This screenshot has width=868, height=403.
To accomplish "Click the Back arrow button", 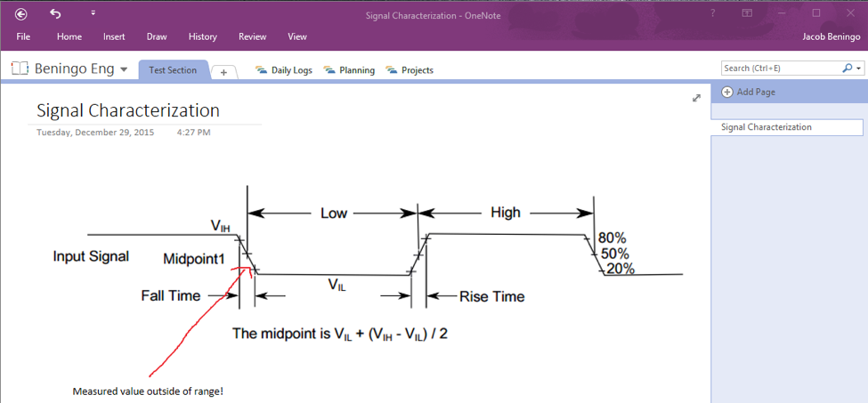I will click(21, 13).
